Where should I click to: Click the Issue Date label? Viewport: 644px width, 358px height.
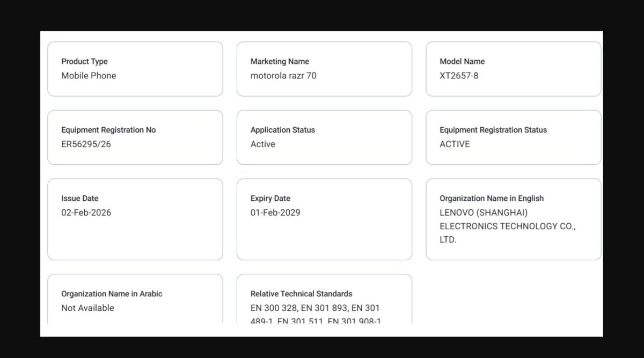[x=80, y=199]
